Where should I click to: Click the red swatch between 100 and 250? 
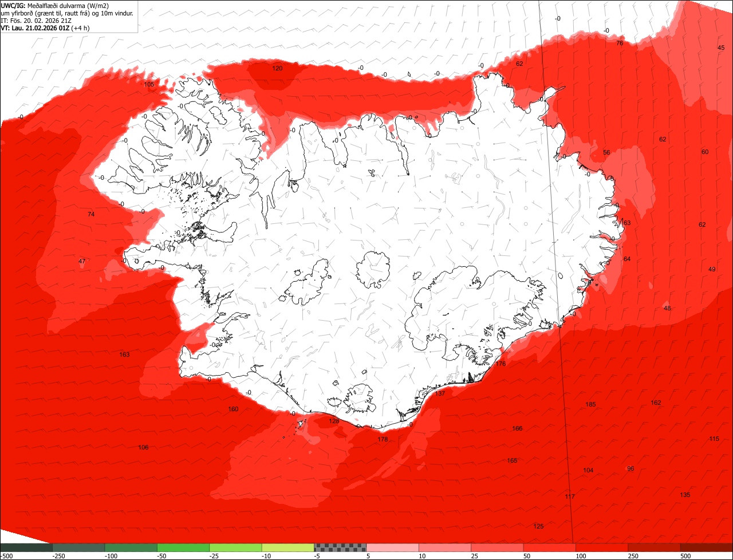(602, 547)
